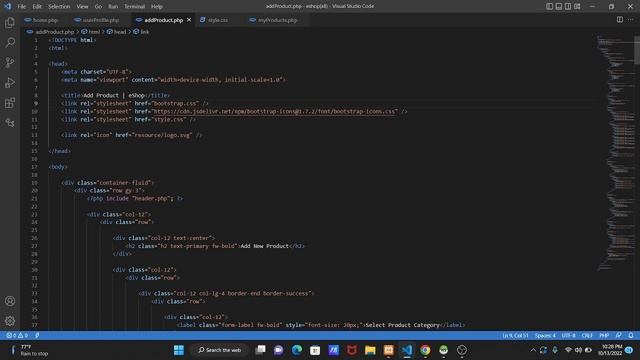Open the weather widget showing 77°F

(29, 350)
